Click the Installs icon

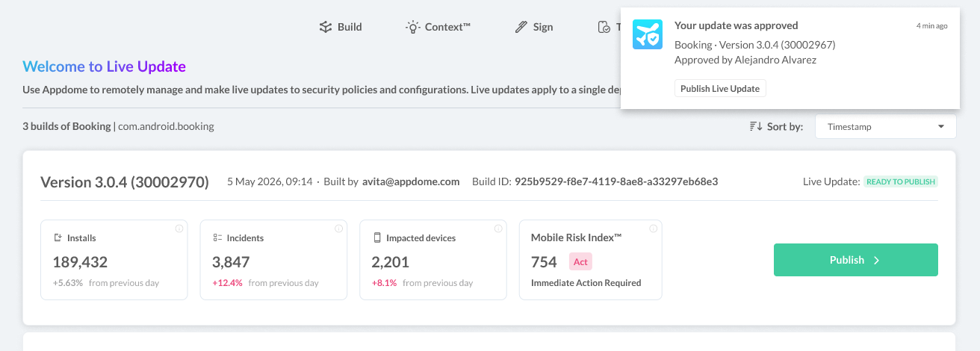pos(58,238)
